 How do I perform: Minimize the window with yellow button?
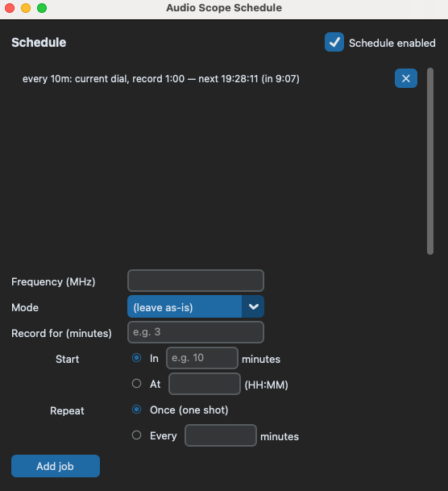(26, 8)
